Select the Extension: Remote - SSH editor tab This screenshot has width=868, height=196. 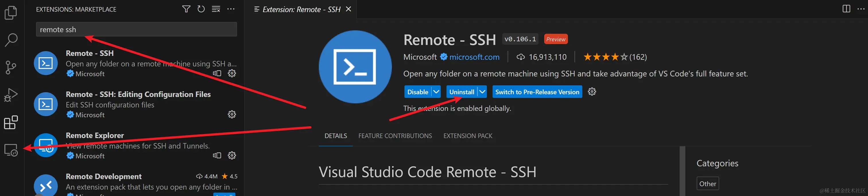coord(301,9)
